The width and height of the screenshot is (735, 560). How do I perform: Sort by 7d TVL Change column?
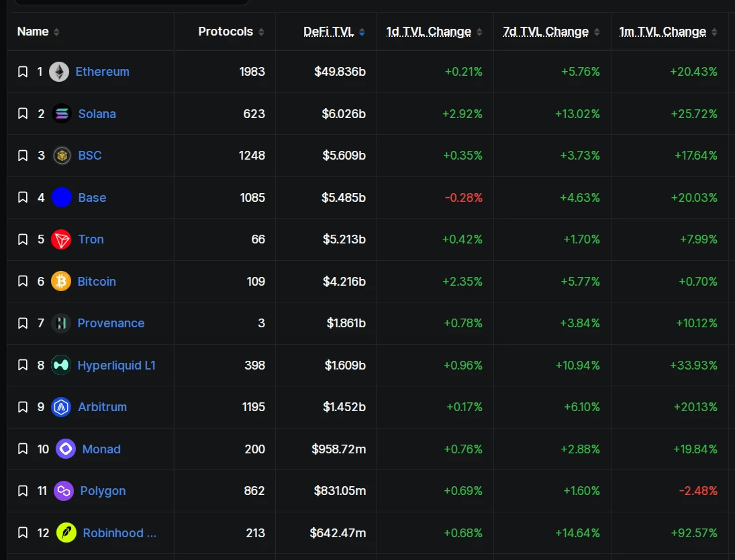pos(551,32)
